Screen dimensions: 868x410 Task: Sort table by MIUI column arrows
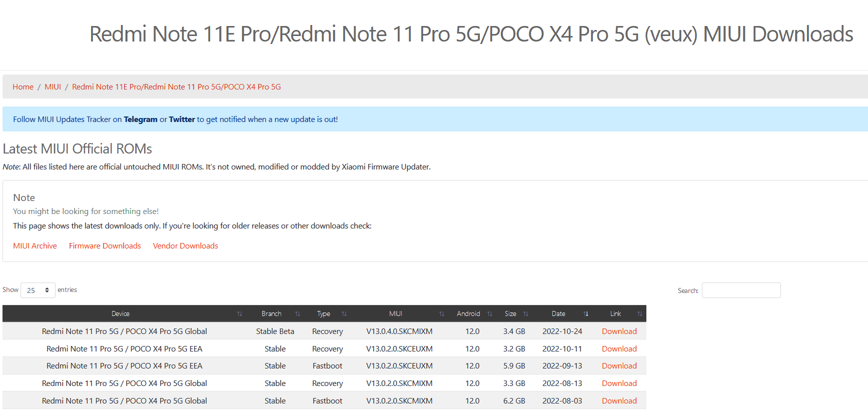(x=442, y=314)
